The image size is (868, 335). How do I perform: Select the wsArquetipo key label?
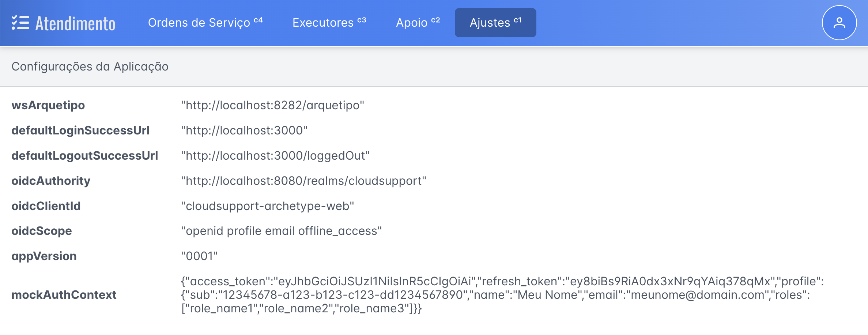pos(48,105)
